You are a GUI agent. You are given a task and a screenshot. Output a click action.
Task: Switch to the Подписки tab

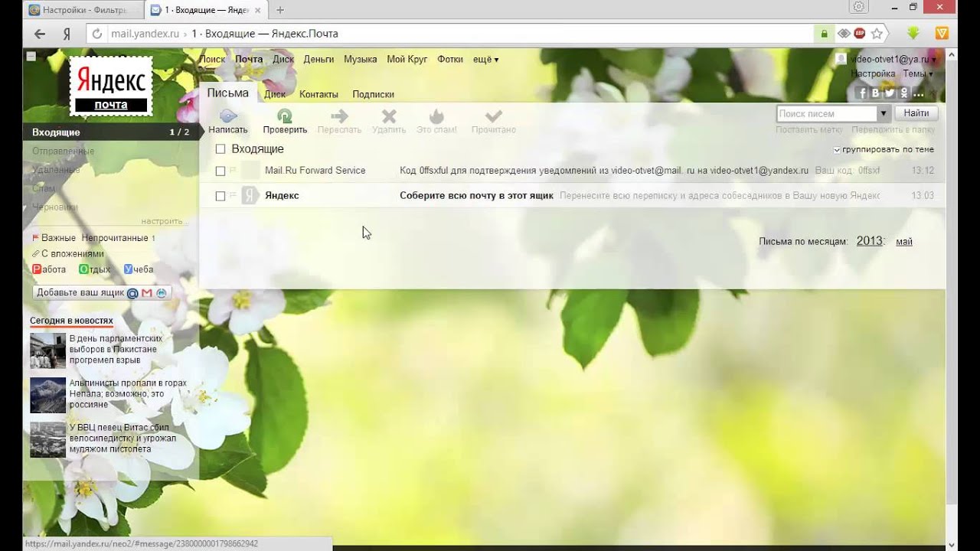pyautogui.click(x=373, y=94)
